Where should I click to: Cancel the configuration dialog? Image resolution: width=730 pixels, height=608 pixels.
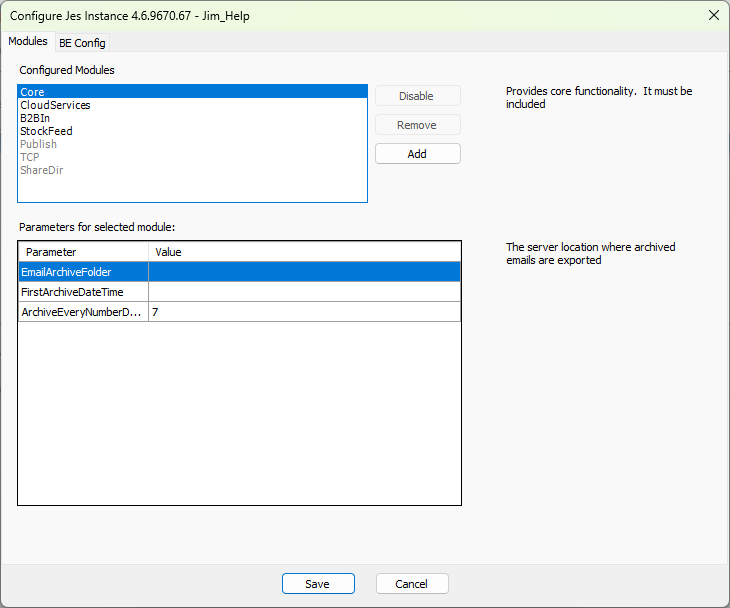[x=412, y=584]
